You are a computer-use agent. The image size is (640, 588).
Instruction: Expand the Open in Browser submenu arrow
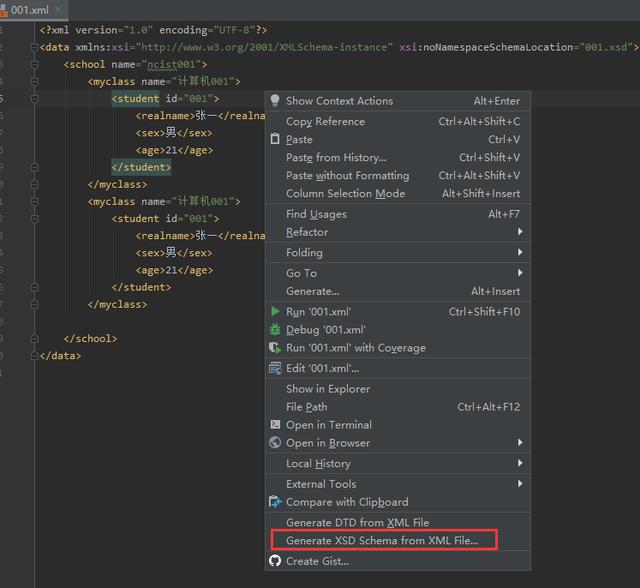(520, 442)
